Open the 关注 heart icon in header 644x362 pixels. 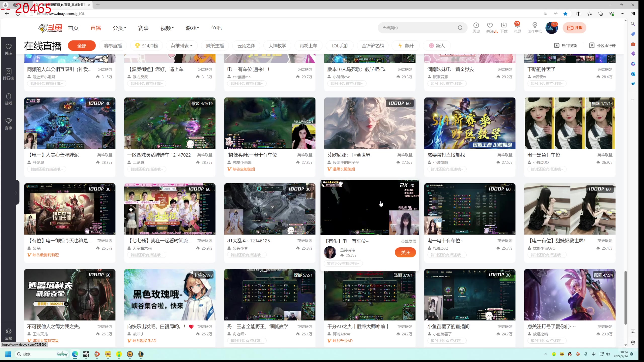tap(490, 28)
